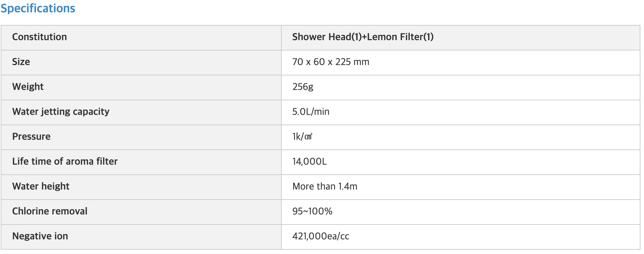Screen dimensions: 644x254
Task: Click the 5.0L/min value
Action: point(311,112)
